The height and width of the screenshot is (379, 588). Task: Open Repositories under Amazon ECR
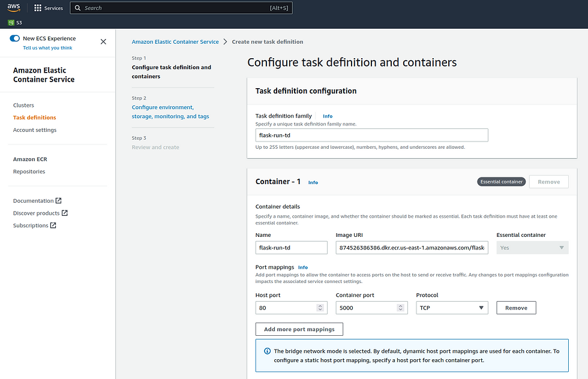coord(29,172)
